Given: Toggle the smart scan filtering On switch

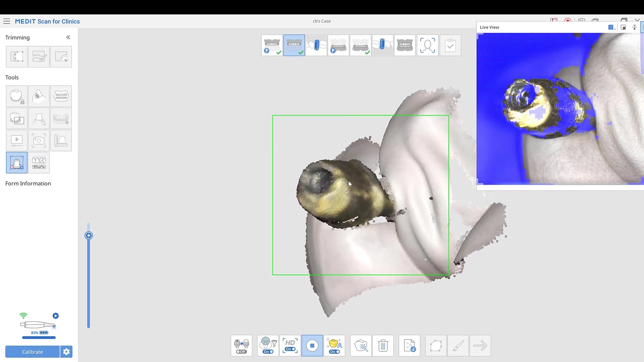Looking at the screenshot, I should (x=268, y=346).
